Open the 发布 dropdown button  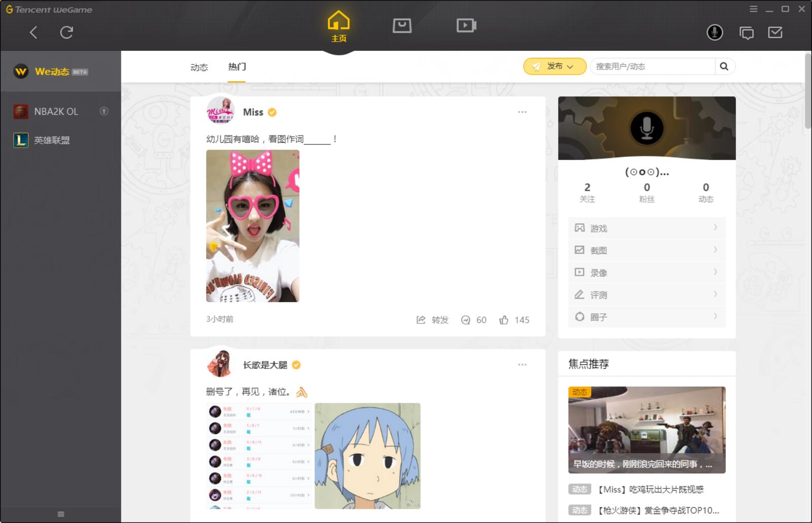point(555,67)
